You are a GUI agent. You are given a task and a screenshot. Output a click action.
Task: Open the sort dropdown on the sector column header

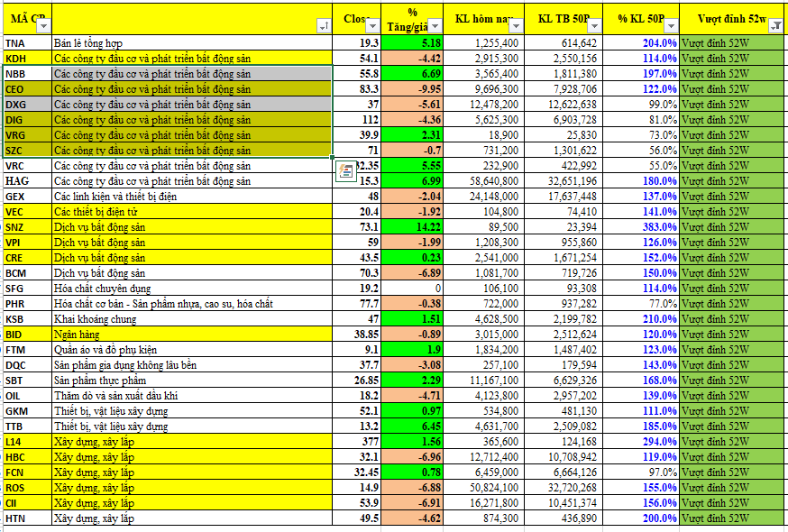(x=324, y=26)
